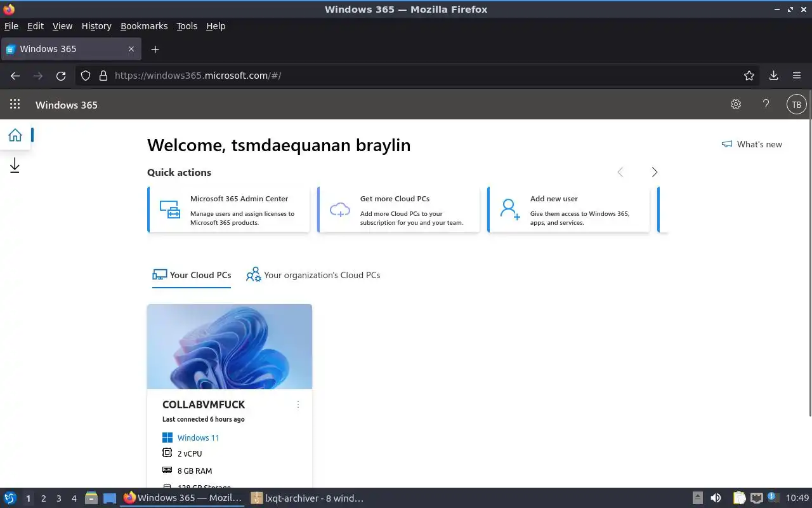Open the View menu

(x=62, y=26)
